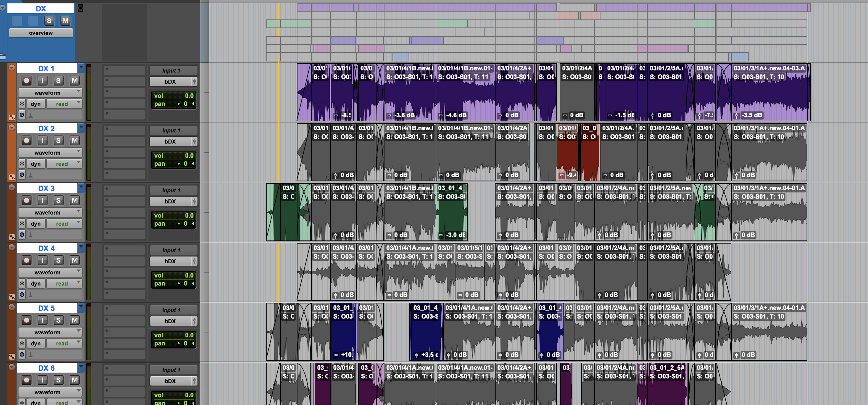Viewport: 868px width, 405px height.
Task: Click the asterisk plugin button on DX 2
Action: pos(22,164)
